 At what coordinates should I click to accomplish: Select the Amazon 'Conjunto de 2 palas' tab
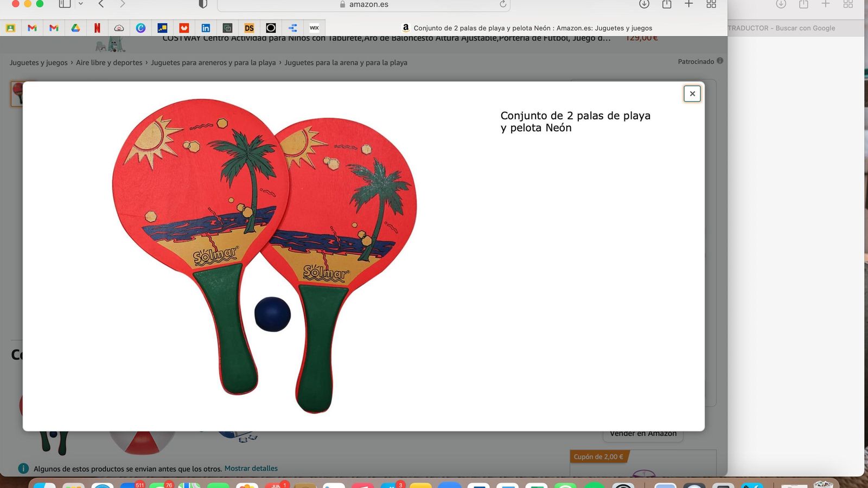click(x=526, y=28)
